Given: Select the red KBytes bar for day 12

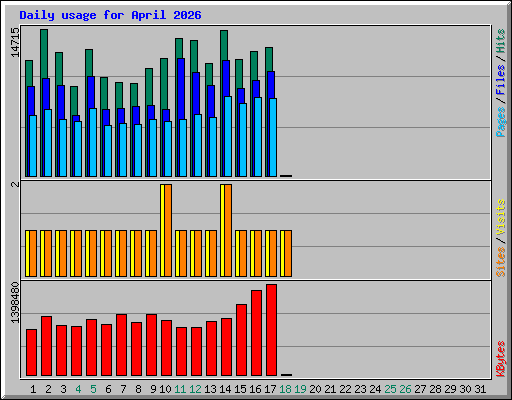Looking at the screenshot, I should [x=196, y=351].
